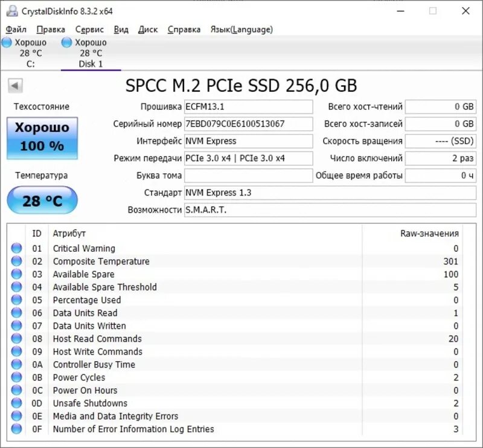Click the Буква тома input field

[248, 175]
